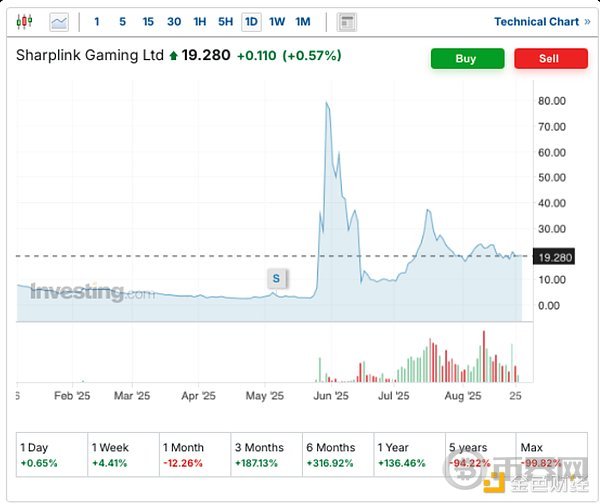Click the red Sell button

(551, 59)
